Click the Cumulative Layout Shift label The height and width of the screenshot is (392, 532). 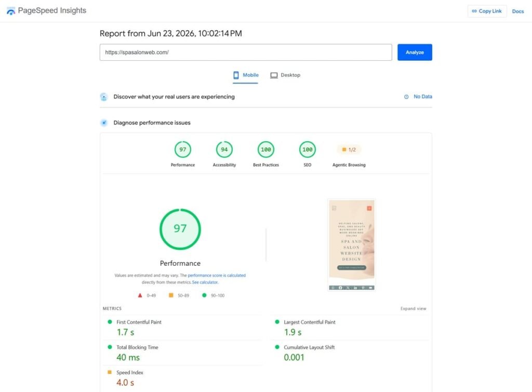[x=309, y=347]
